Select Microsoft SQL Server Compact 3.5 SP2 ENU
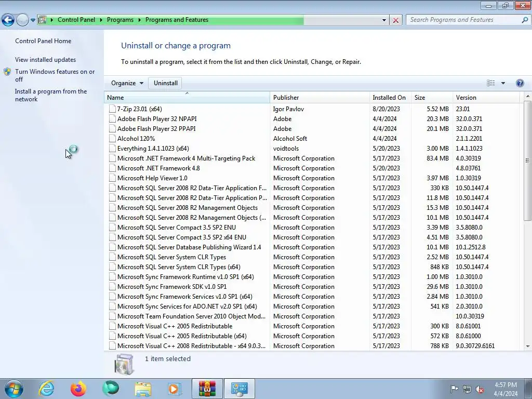 pos(177,228)
